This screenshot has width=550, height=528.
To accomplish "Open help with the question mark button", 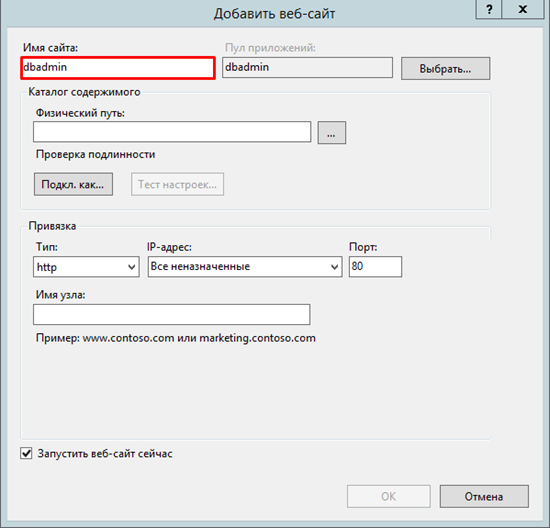I will click(489, 9).
